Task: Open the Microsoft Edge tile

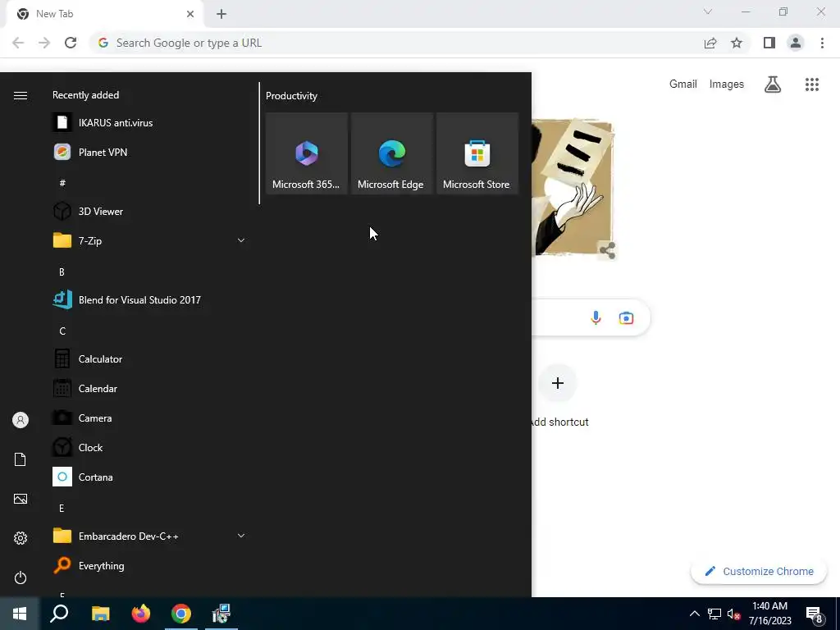Action: (x=391, y=153)
